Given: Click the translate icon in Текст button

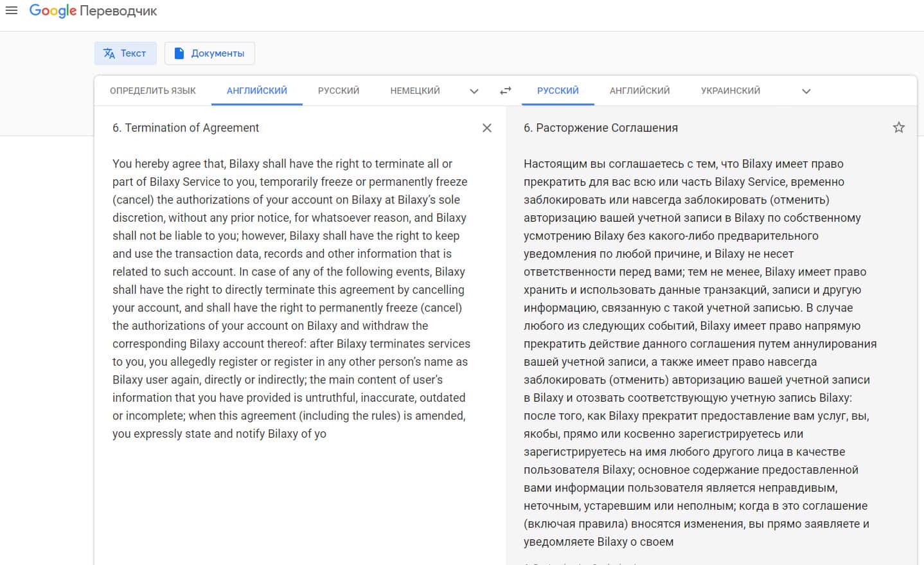Looking at the screenshot, I should pyautogui.click(x=109, y=53).
